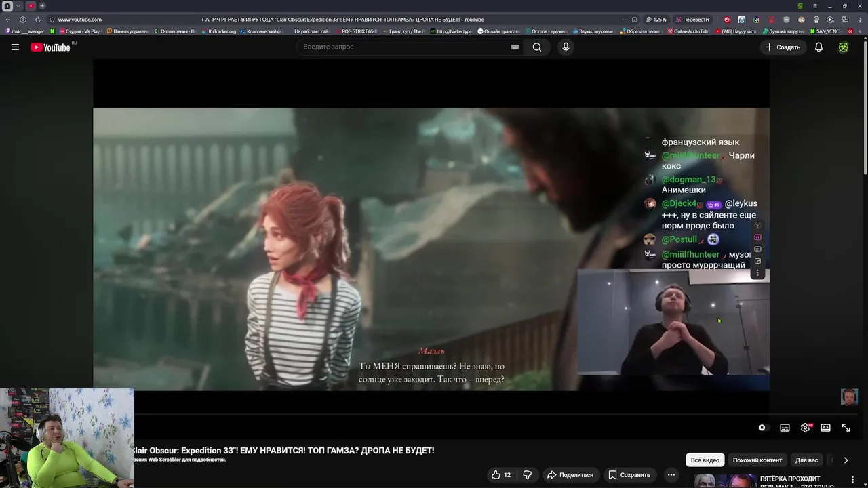Image resolution: width=868 pixels, height=488 pixels.
Task: Switch to theater mode
Action: [x=825, y=428]
